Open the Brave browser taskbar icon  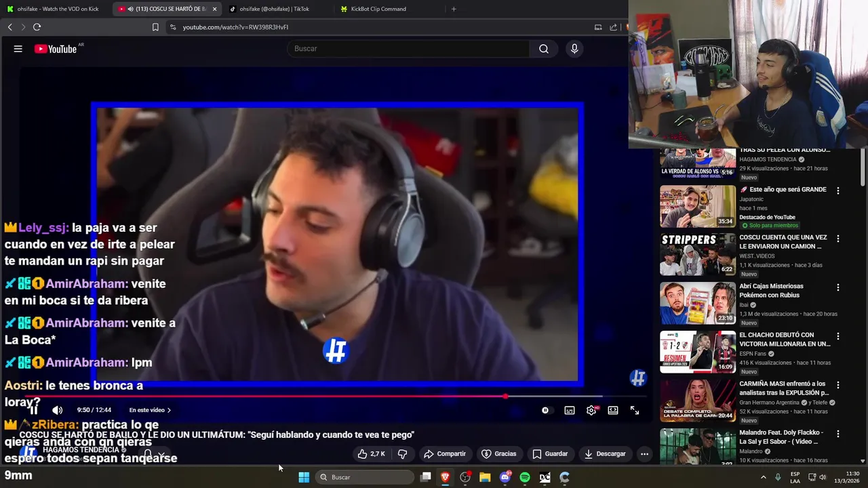[x=446, y=477]
